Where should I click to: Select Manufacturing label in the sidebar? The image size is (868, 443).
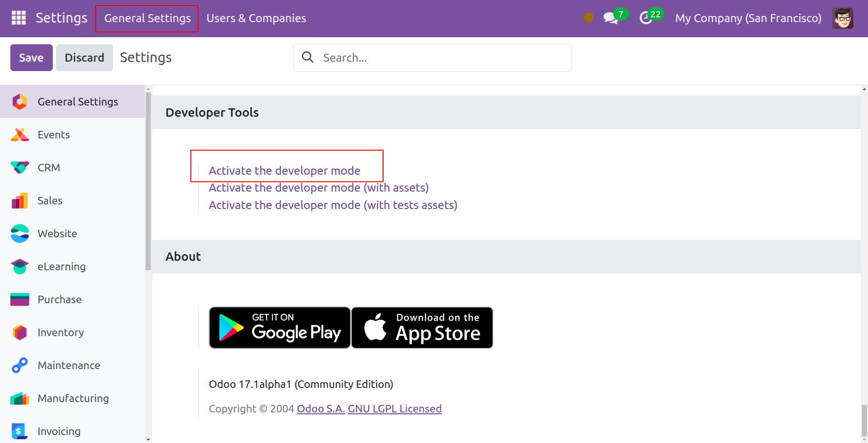click(x=74, y=398)
